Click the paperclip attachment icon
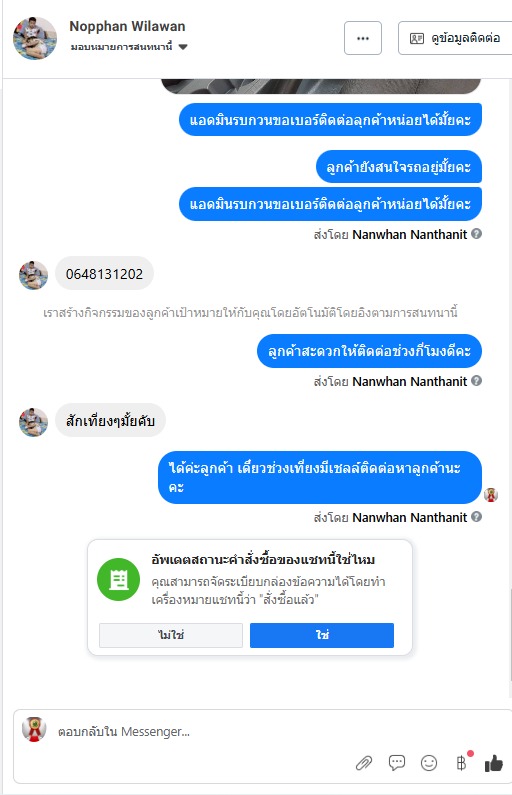This screenshot has height=795, width=512. 363,763
